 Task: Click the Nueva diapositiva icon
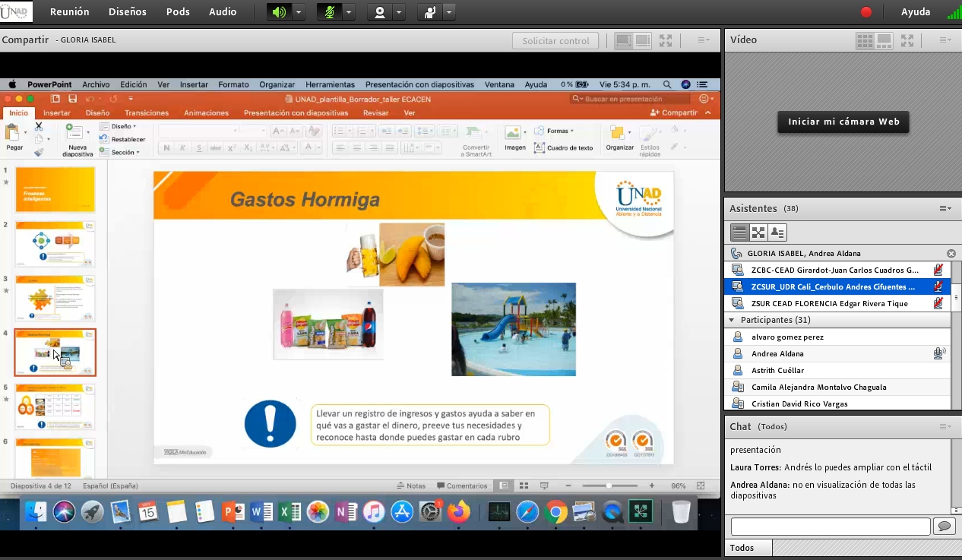pyautogui.click(x=75, y=134)
